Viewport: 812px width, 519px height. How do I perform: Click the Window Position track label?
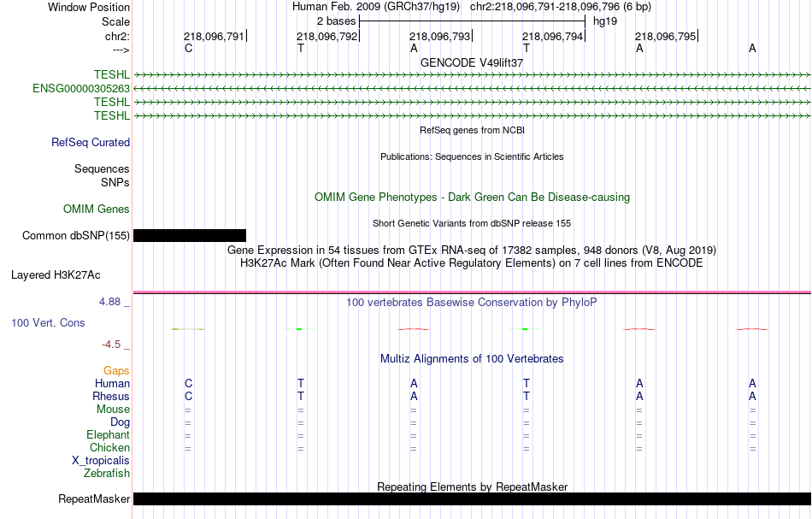point(89,7)
